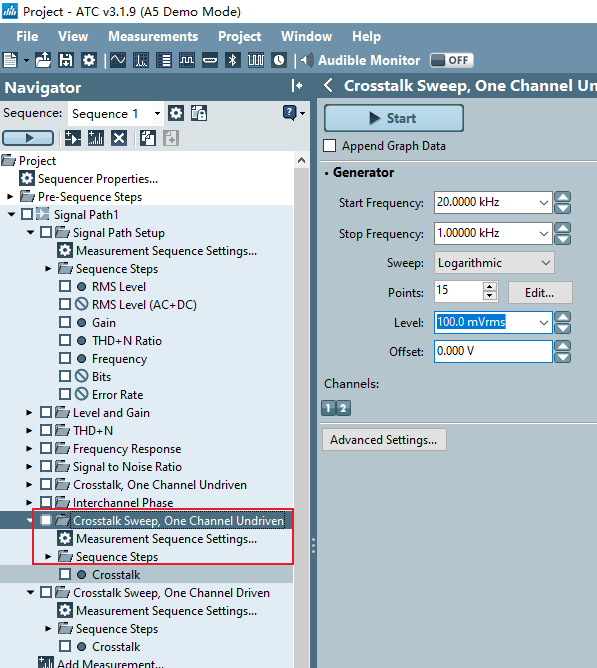The image size is (597, 668).
Task: Open the File menu
Action: (27, 36)
